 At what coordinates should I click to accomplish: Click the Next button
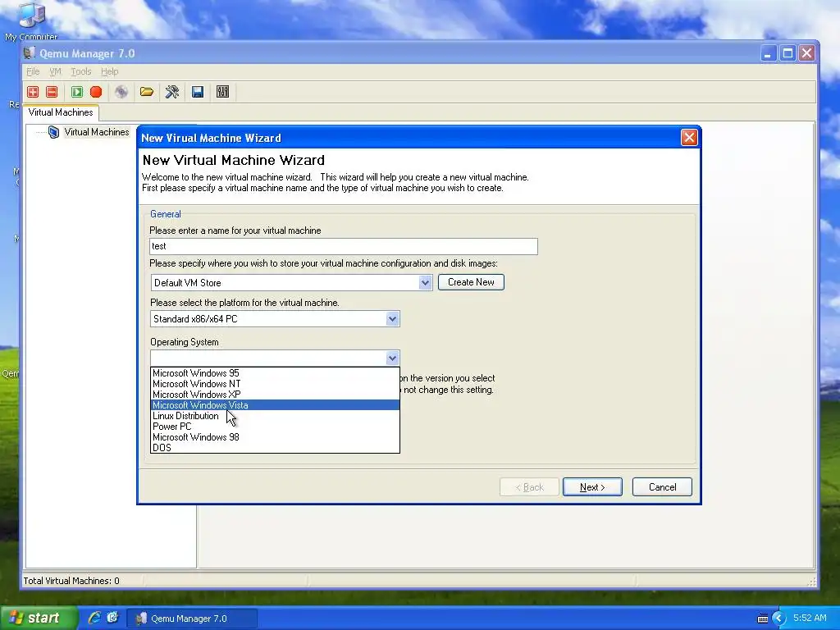tap(592, 487)
